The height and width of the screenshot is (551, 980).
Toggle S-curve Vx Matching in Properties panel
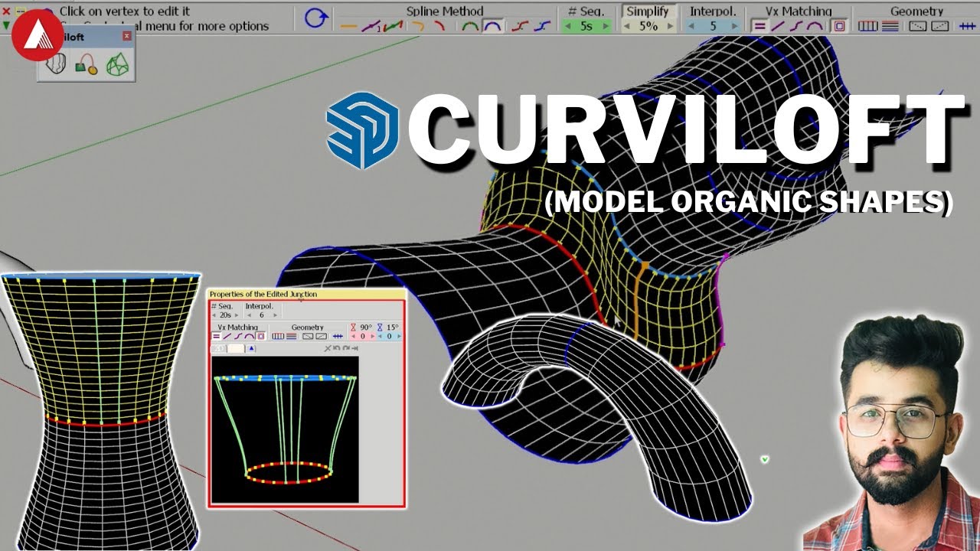(x=238, y=337)
